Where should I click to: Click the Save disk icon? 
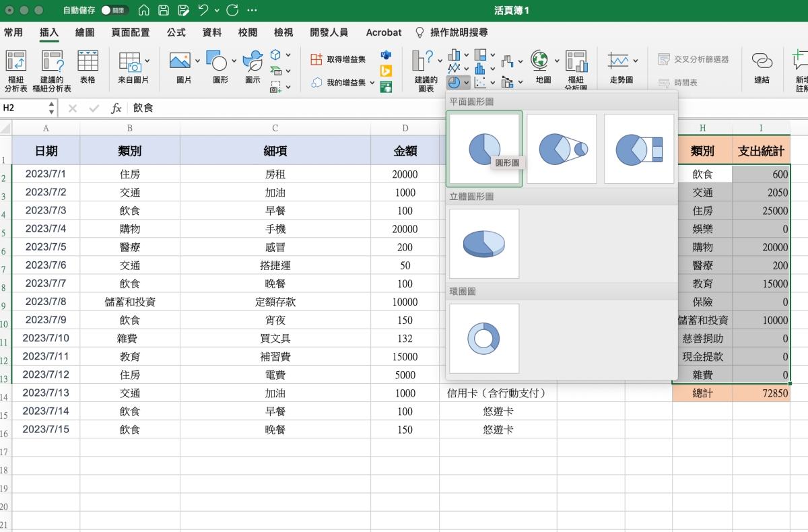[164, 11]
